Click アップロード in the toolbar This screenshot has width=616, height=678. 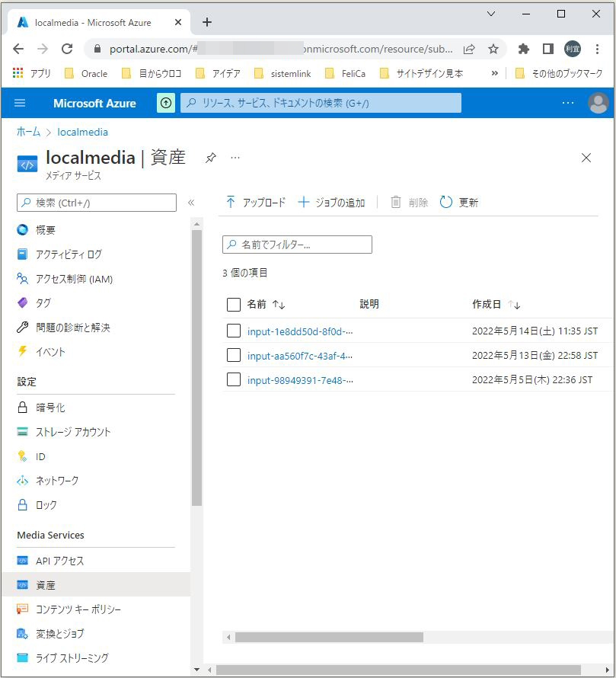click(x=256, y=203)
